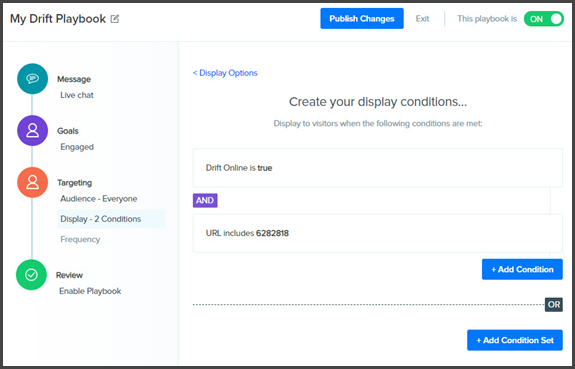Edit the URL includes 6282818 condition
This screenshot has height=369, width=575.
pyautogui.click(x=378, y=233)
